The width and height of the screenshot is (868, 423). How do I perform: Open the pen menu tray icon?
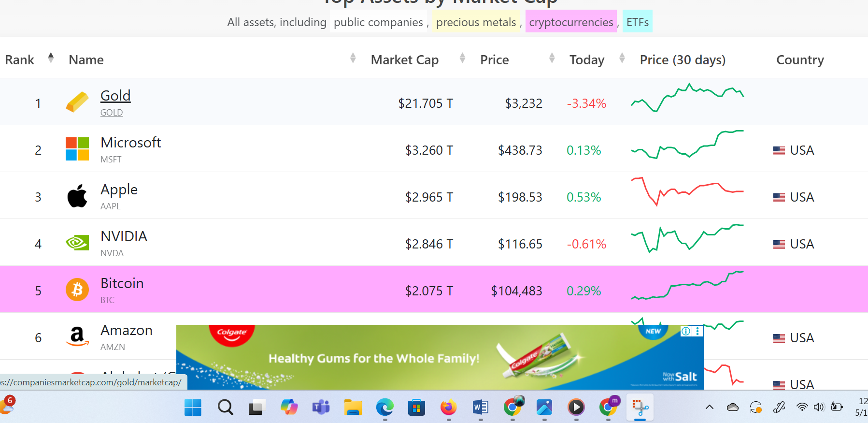[x=779, y=408]
